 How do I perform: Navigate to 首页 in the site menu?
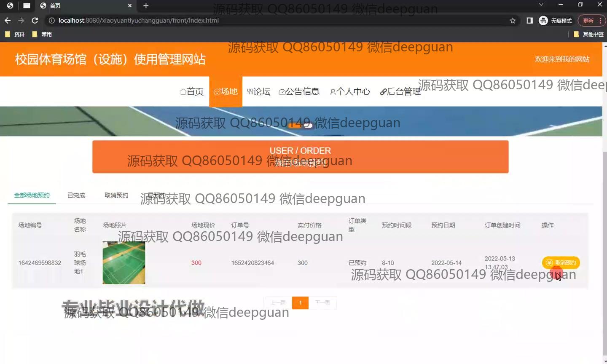tap(192, 91)
